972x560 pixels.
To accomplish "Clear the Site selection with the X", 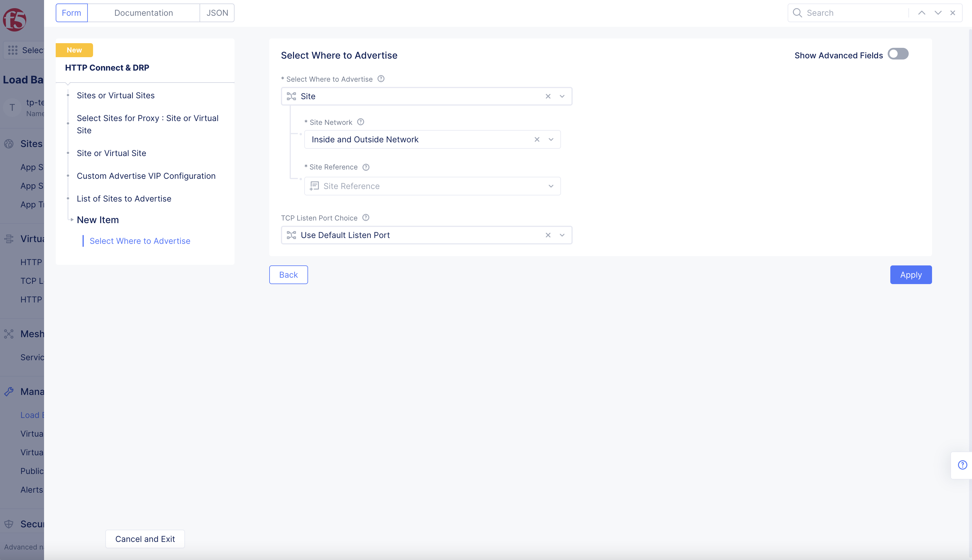I will pos(548,96).
